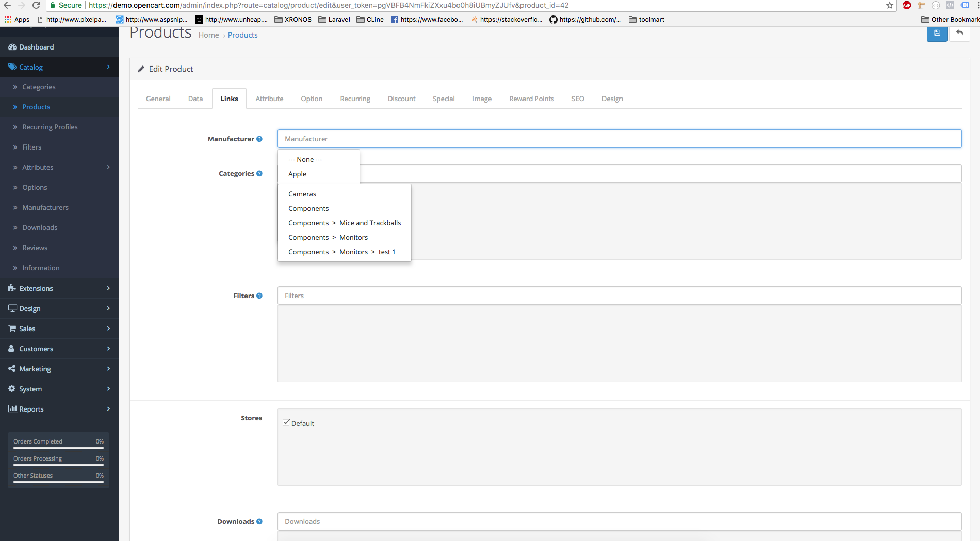980x541 pixels.
Task: Click the Filters help question icon
Action: [259, 296]
